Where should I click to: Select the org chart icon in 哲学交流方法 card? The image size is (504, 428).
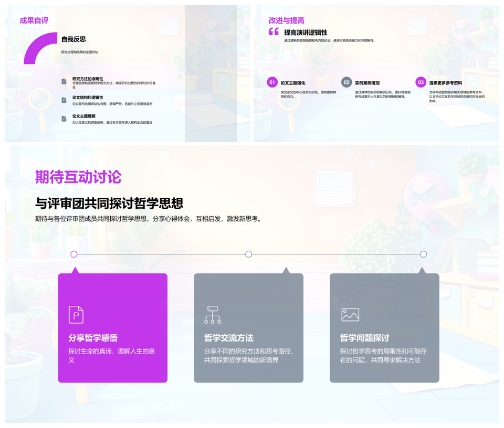coord(212,315)
